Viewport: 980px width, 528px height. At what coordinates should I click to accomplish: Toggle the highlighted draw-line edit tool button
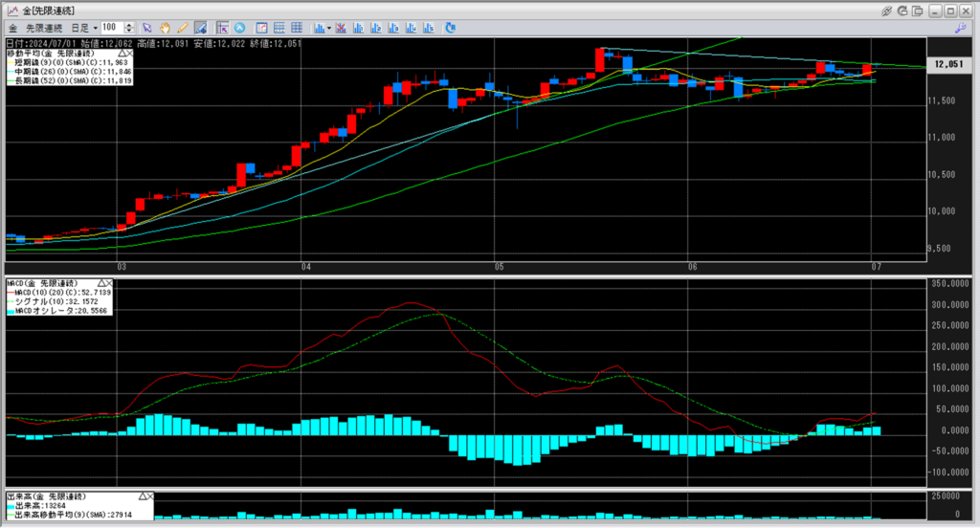click(x=201, y=28)
